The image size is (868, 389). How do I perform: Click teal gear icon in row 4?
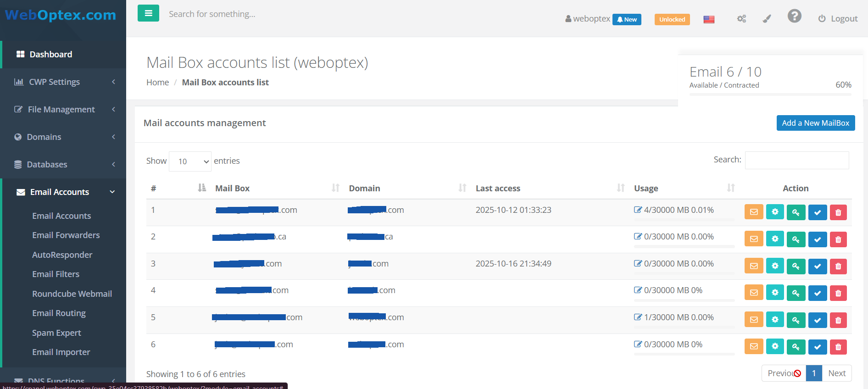click(x=775, y=293)
